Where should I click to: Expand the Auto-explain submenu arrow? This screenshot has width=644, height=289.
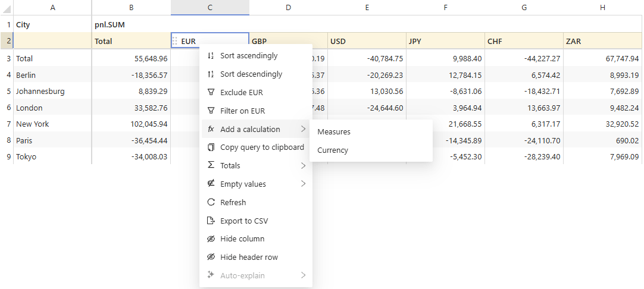(303, 275)
